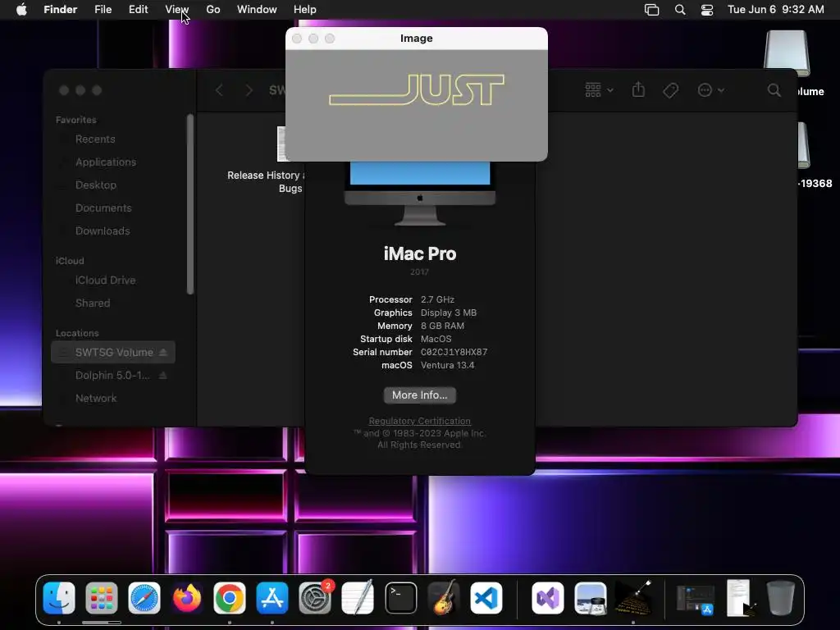Select Applications in the Finder sidebar
This screenshot has height=630, width=840.
click(x=106, y=162)
